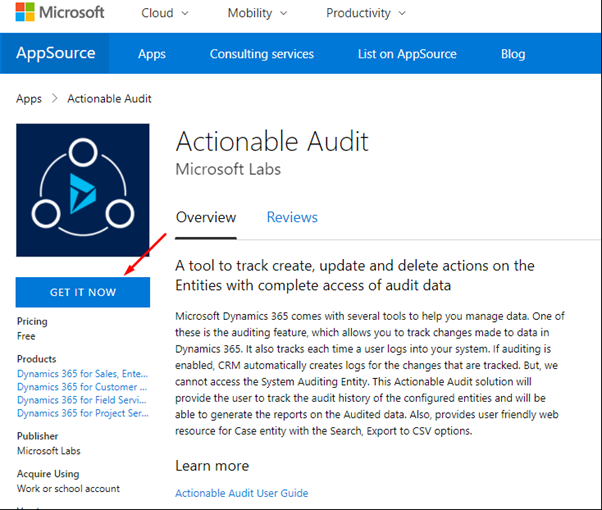This screenshot has width=602, height=510.
Task: Open the Blog nav link
Action: (513, 54)
